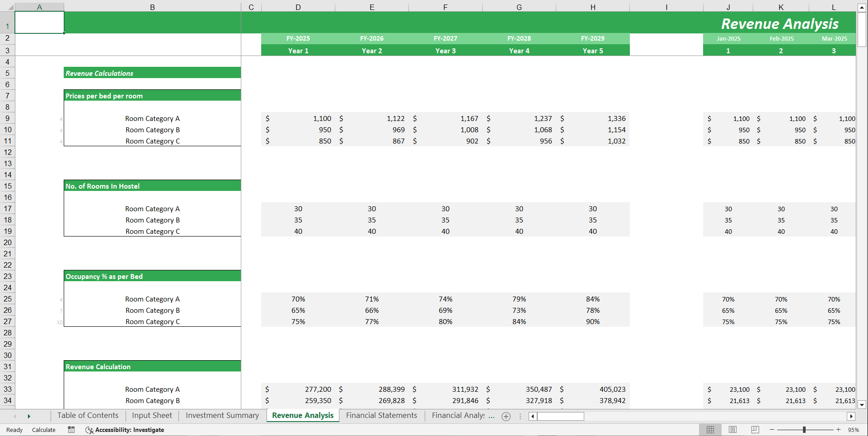Click the Zoom In plus icon
Viewport: 868px width, 436px height.
tap(838, 430)
